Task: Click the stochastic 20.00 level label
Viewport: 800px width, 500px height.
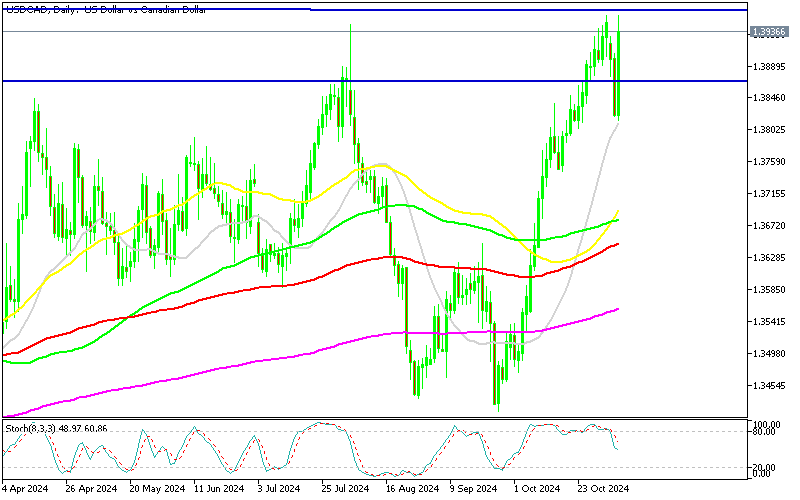Action: [765, 467]
